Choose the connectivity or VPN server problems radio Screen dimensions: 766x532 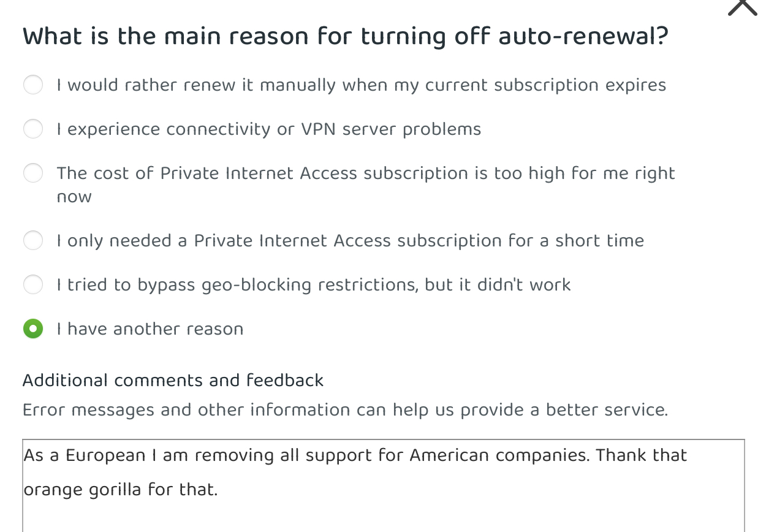(33, 129)
